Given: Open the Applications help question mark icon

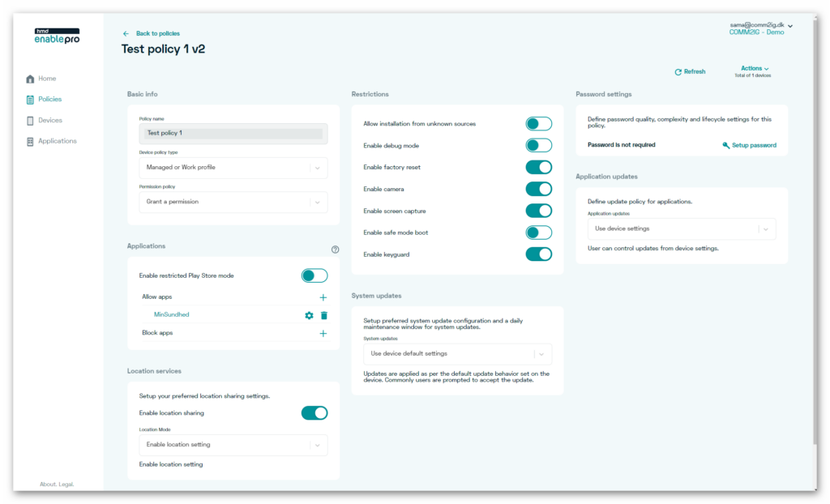Looking at the screenshot, I should point(335,250).
